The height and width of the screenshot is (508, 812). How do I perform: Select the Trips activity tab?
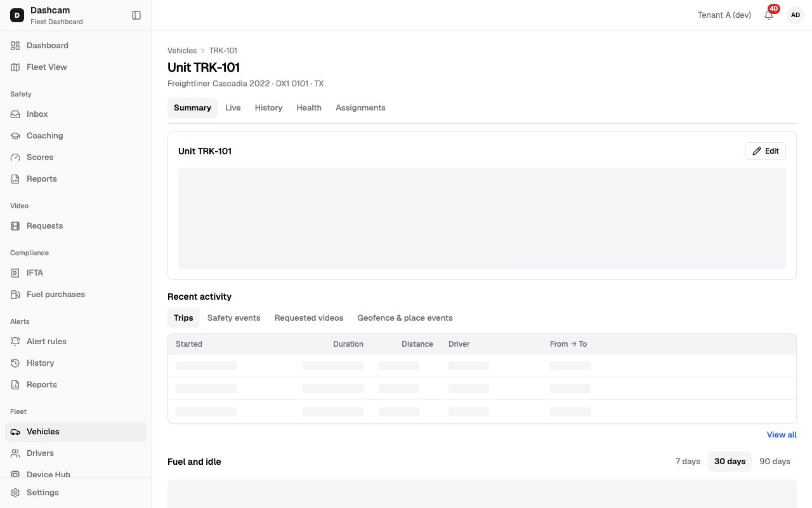pyautogui.click(x=183, y=318)
